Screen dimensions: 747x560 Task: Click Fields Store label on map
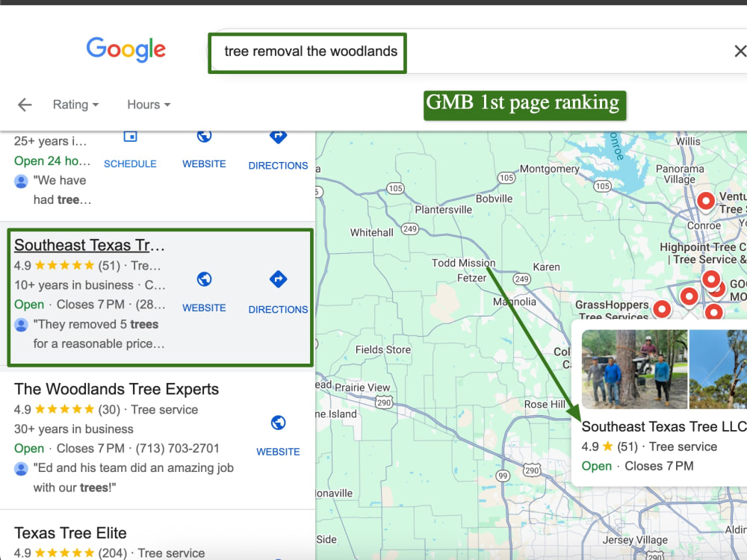383,349
